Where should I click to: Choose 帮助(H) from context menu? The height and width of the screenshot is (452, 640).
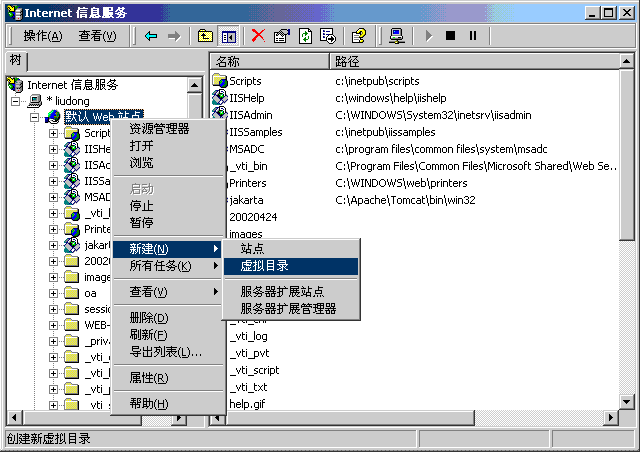click(168, 404)
